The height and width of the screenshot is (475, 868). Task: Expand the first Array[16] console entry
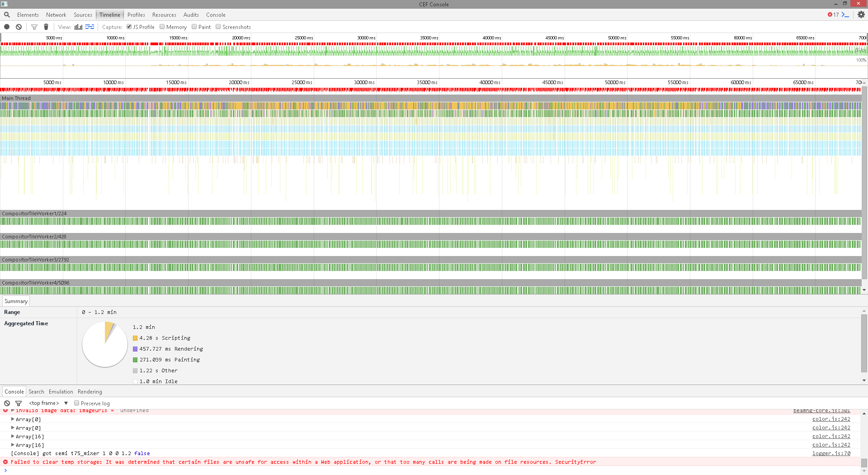(x=13, y=437)
